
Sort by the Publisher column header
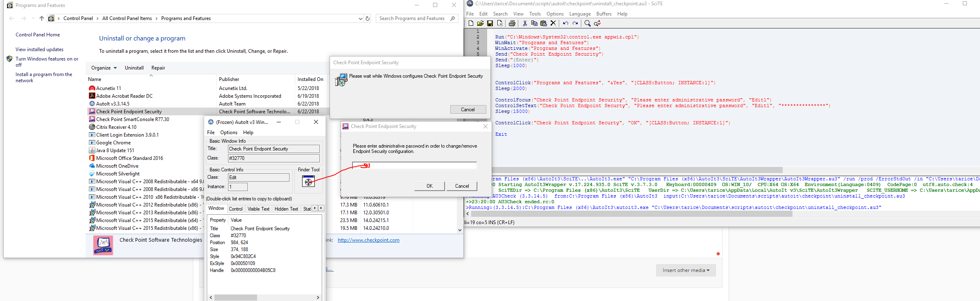point(255,79)
